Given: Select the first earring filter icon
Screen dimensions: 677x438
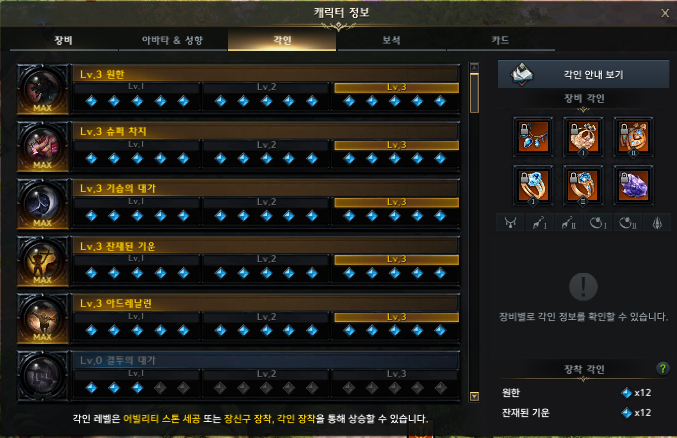Looking at the screenshot, I should (x=540, y=223).
